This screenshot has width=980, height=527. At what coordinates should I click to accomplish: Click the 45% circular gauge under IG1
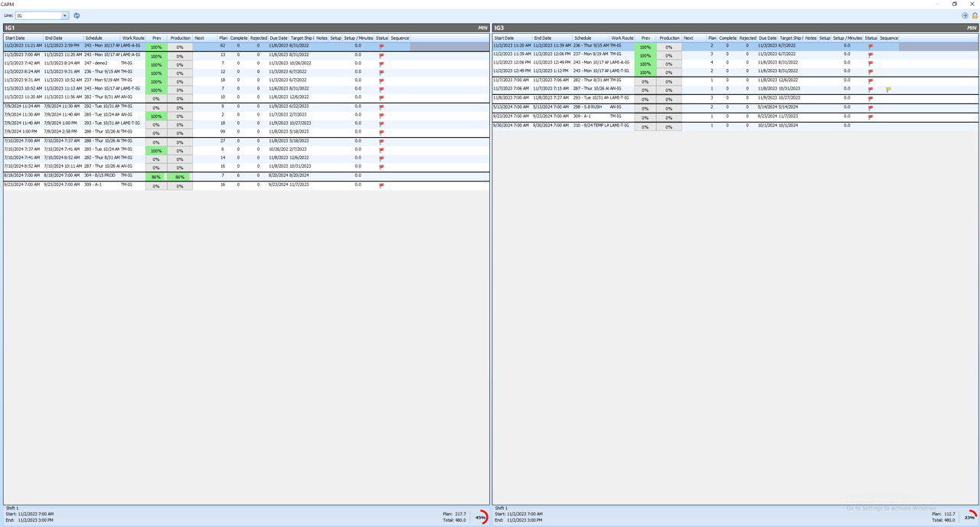[482, 517]
